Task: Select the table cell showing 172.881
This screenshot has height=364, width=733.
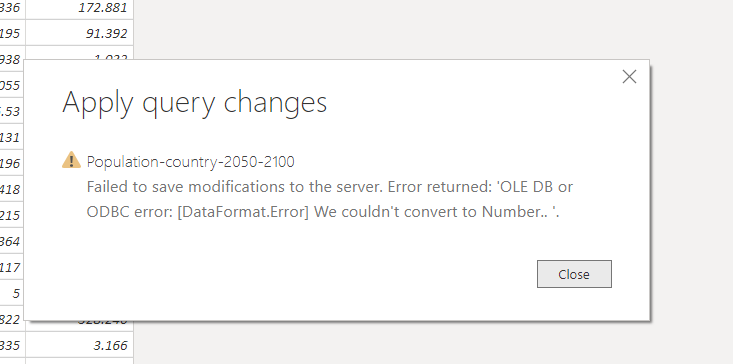Action: [x=79, y=7]
